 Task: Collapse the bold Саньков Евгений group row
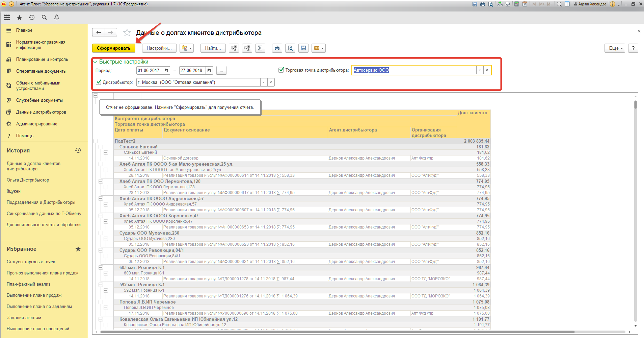[101, 147]
